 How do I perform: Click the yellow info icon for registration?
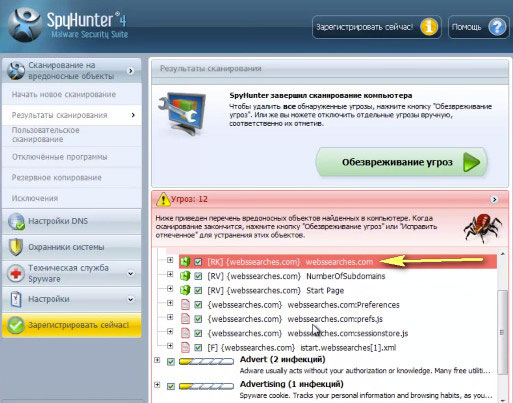pyautogui.click(x=429, y=27)
